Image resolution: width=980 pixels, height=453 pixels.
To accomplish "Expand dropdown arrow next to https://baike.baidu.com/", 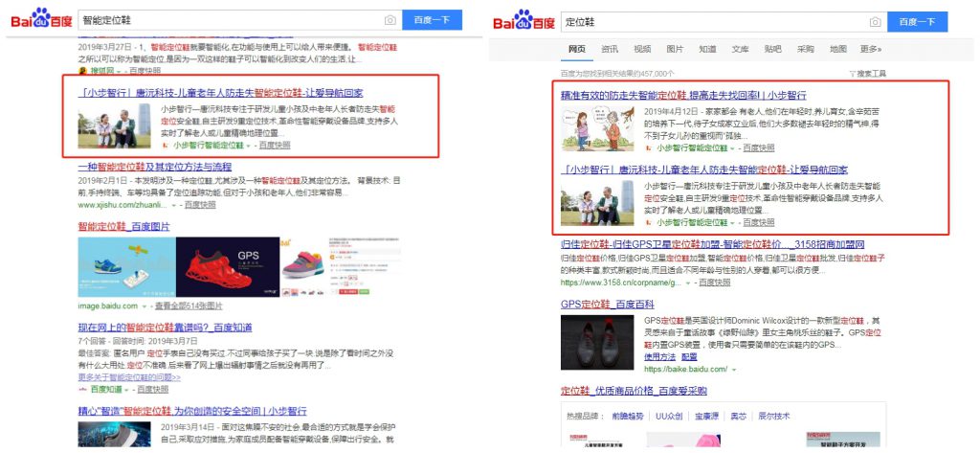I will pos(734,370).
